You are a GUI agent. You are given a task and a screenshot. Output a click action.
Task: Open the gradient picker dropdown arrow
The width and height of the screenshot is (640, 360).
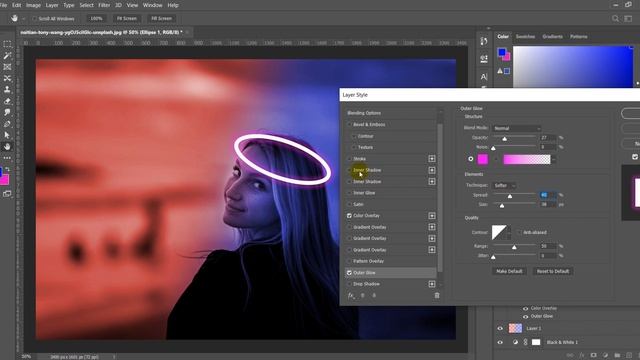[x=554, y=160]
